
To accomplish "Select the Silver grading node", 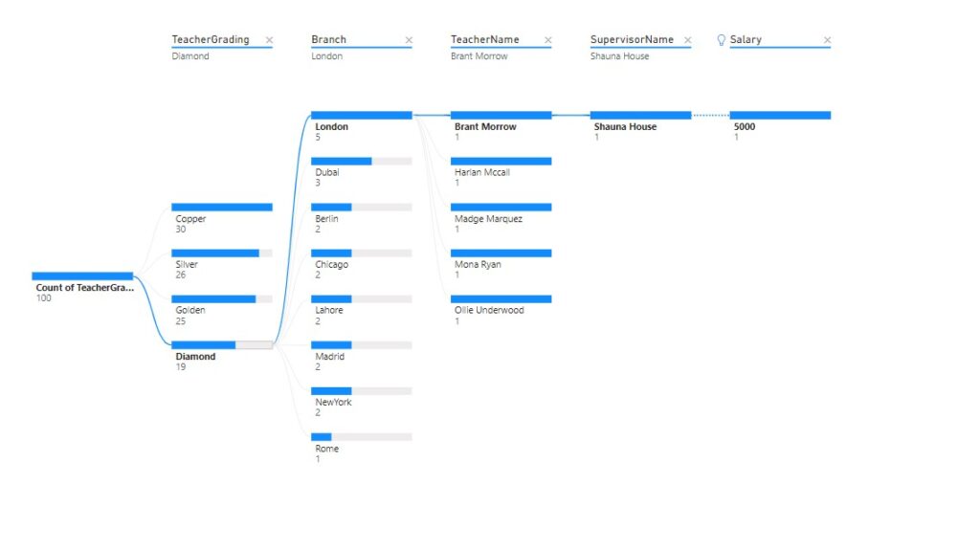I will pyautogui.click(x=222, y=264).
